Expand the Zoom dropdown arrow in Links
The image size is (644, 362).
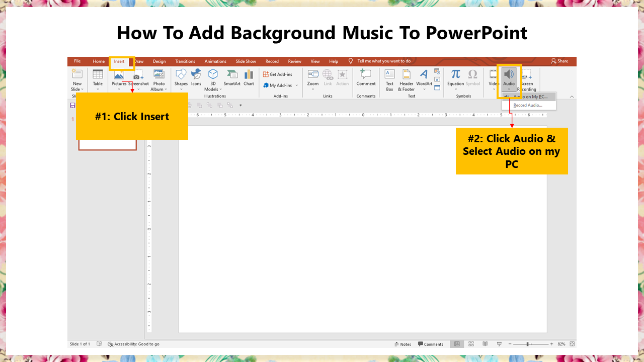313,89
